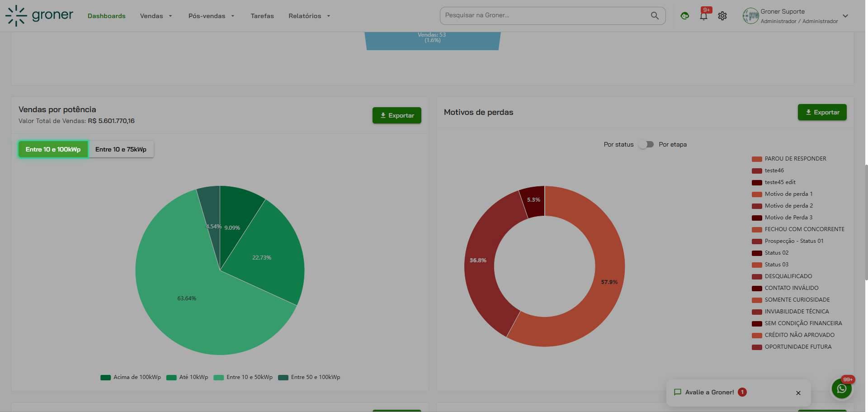Open notifications bell icon
This screenshot has height=412, width=868.
tap(703, 16)
